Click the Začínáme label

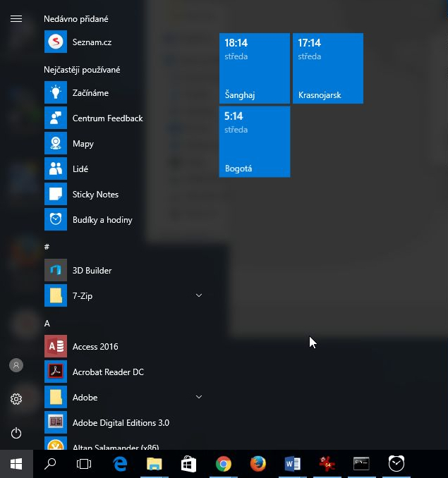[x=90, y=92]
